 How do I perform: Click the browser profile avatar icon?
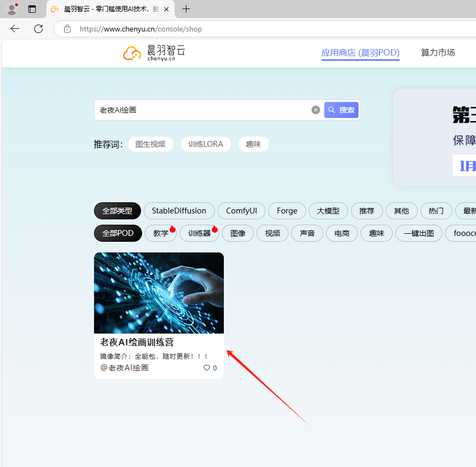pos(11,9)
